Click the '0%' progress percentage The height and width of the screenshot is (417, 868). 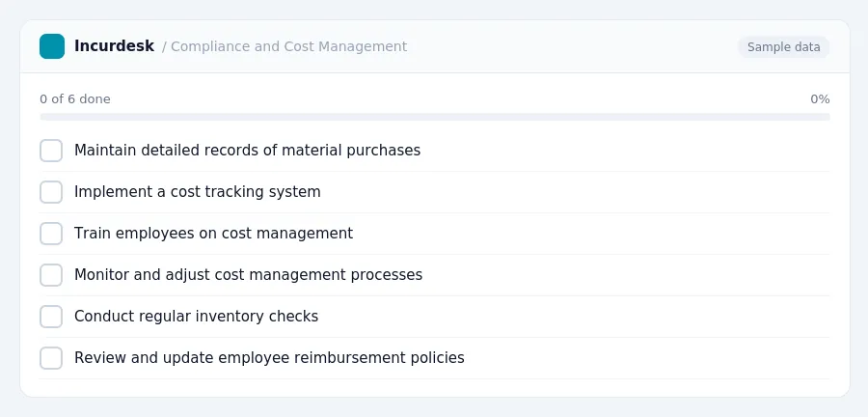[x=820, y=99]
